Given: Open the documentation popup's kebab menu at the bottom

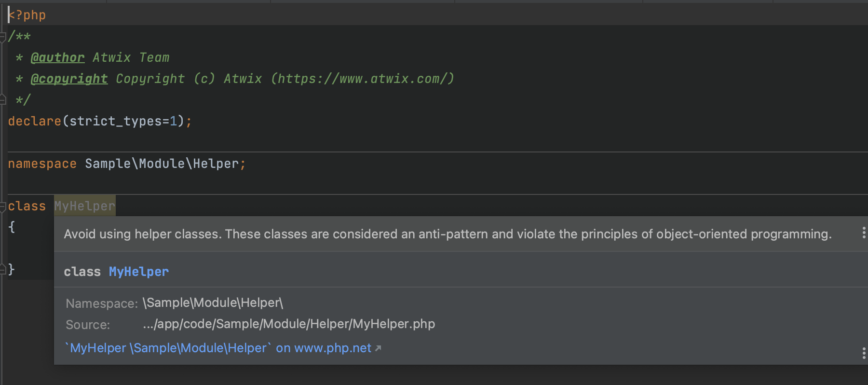Looking at the screenshot, I should (863, 353).
